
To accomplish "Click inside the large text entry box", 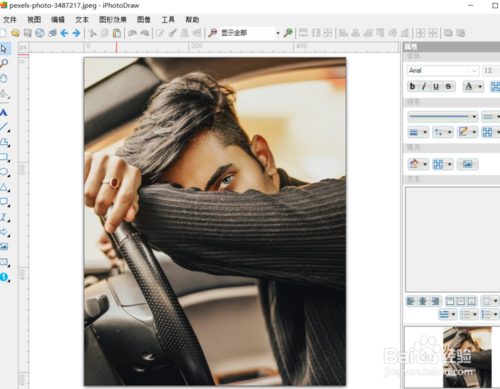I will pyautogui.click(x=453, y=239).
